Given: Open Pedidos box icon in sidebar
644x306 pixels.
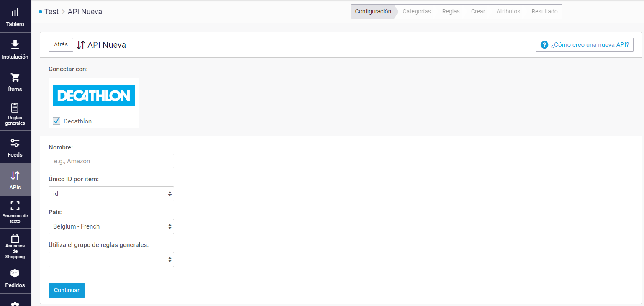Looking at the screenshot, I should click(x=15, y=273).
